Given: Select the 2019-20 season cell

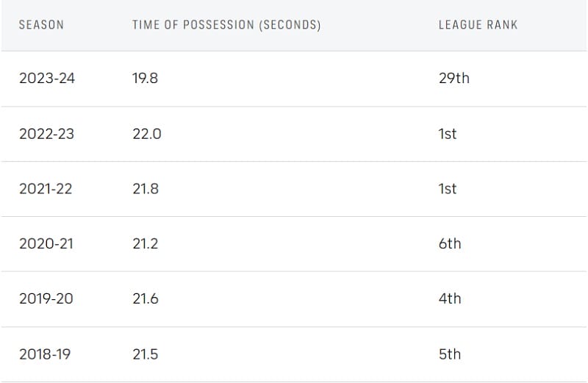Looking at the screenshot, I should point(47,298).
